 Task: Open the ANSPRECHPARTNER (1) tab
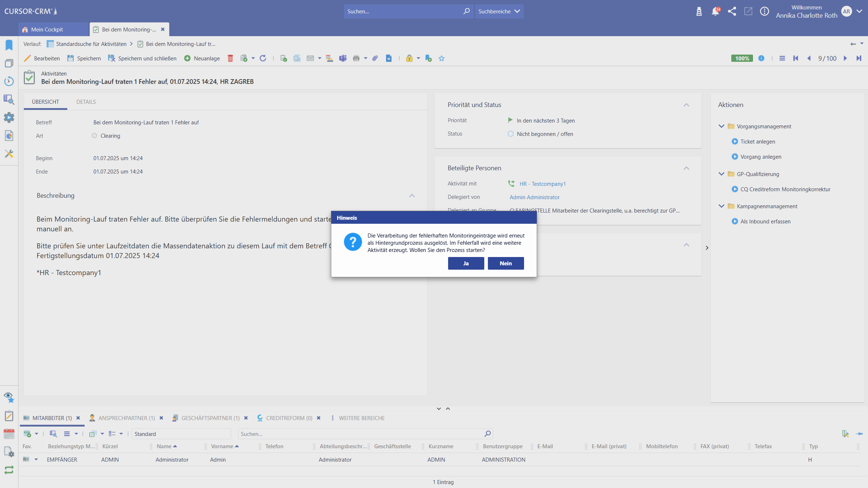pyautogui.click(x=127, y=418)
